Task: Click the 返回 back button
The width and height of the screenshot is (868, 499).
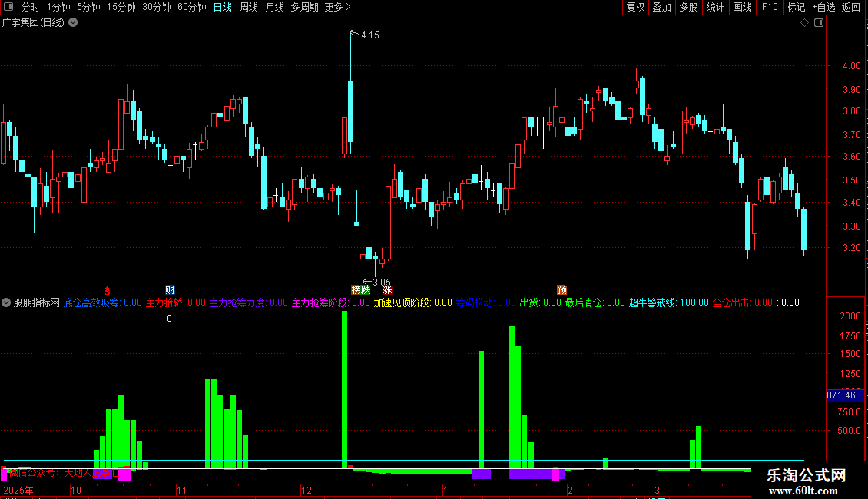Action: 851,7
